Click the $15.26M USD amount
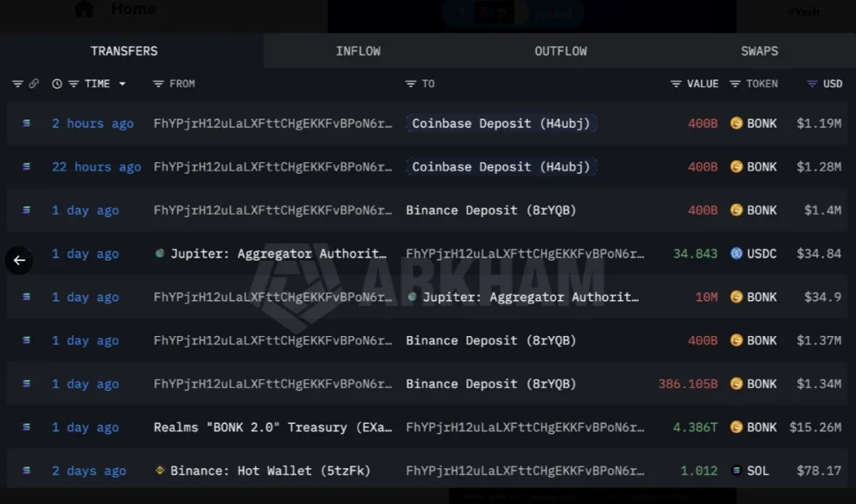Viewport: 856px width, 504px height. (x=815, y=427)
